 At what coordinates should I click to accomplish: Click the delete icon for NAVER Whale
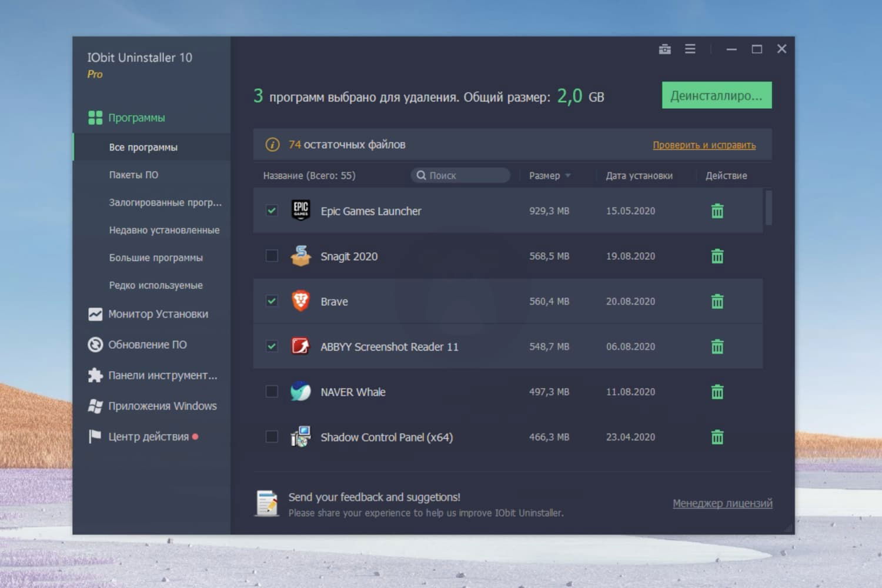[x=717, y=391]
